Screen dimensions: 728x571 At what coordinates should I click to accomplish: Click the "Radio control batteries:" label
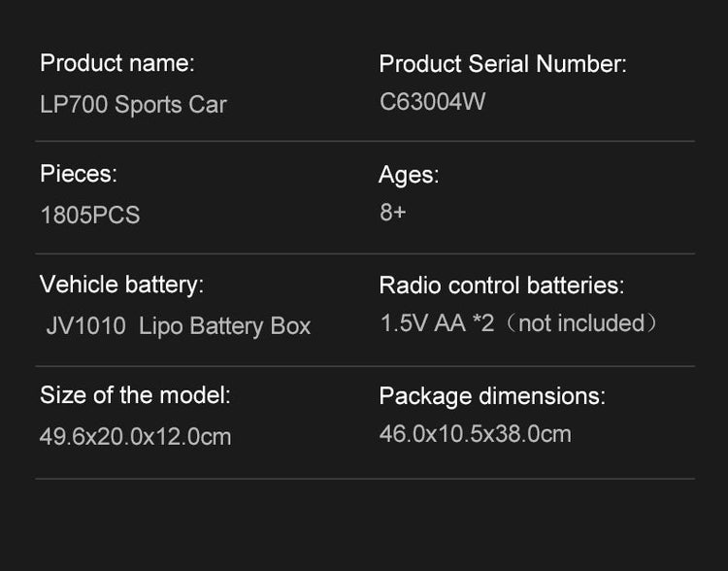coord(501,285)
